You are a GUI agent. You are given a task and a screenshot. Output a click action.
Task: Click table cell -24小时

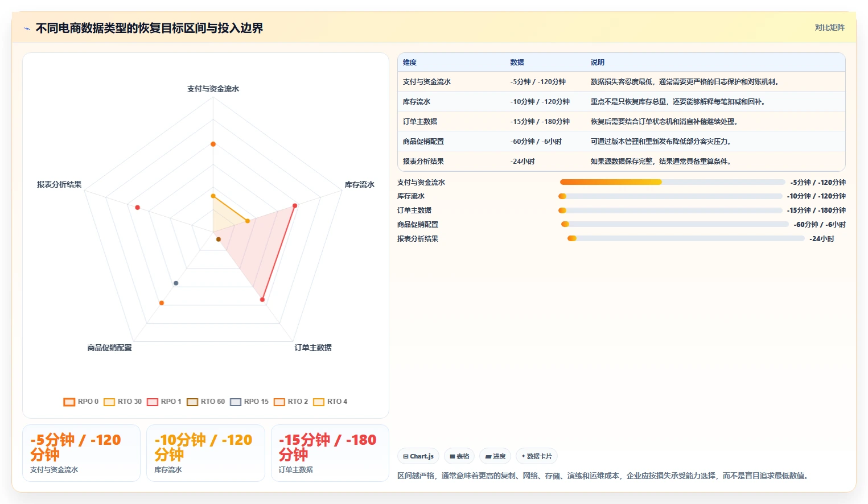pos(522,162)
